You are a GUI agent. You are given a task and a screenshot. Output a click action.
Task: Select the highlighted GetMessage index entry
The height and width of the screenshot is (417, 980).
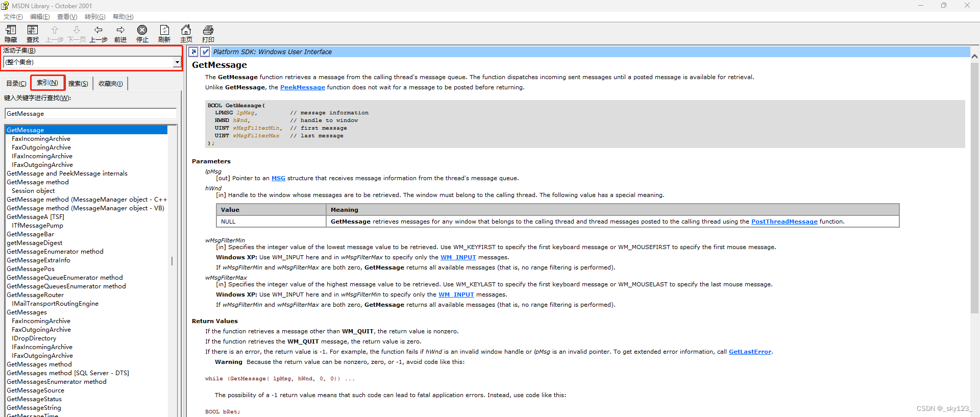tap(86, 130)
